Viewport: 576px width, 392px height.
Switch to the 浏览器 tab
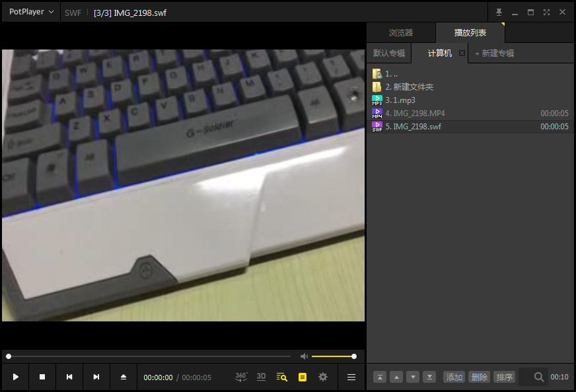402,32
